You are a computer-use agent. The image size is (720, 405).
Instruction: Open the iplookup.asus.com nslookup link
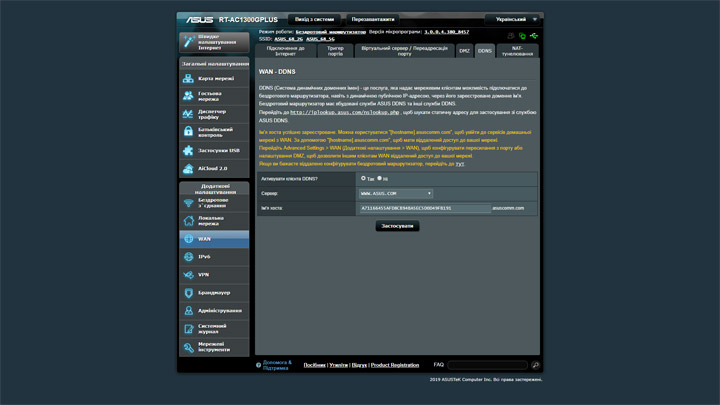pyautogui.click(x=344, y=112)
